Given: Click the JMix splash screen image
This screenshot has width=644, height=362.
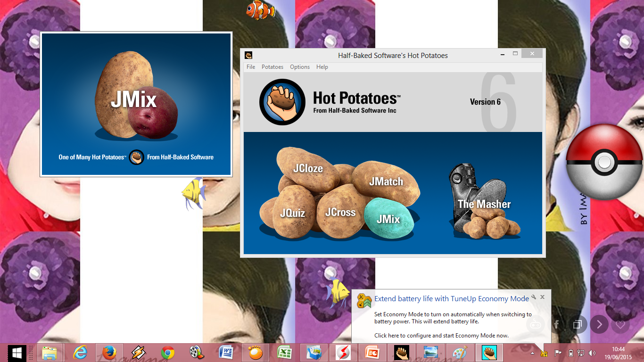Looking at the screenshot, I should [136, 104].
